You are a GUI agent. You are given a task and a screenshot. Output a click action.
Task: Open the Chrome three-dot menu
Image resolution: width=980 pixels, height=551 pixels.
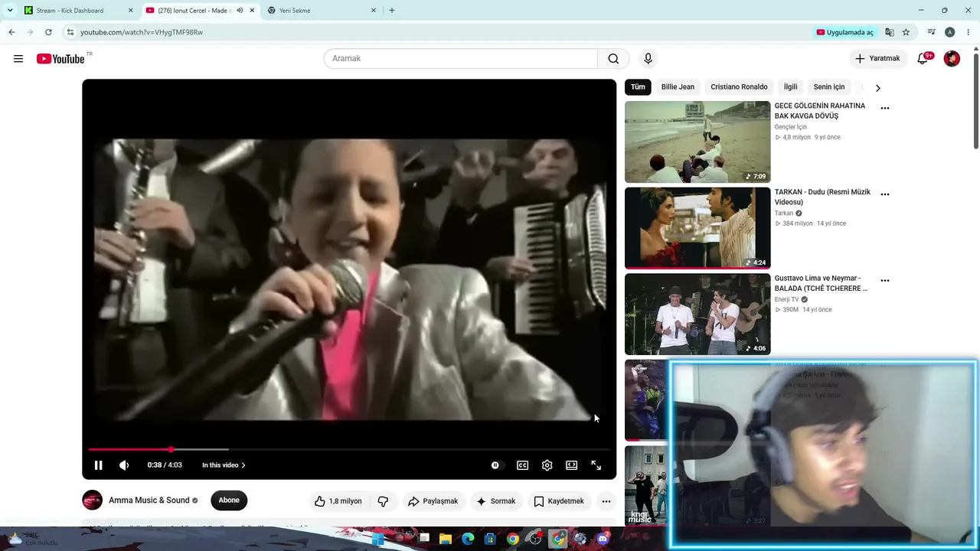click(x=969, y=32)
